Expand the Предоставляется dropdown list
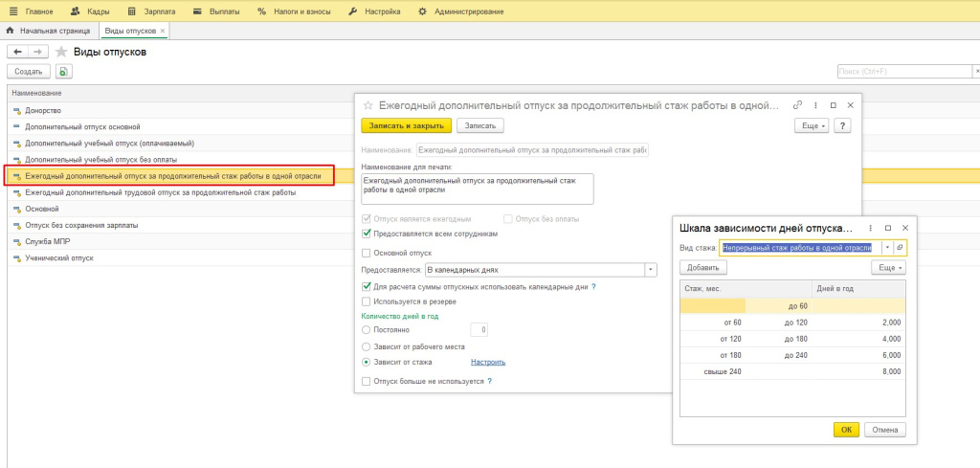The width and height of the screenshot is (980, 468). [x=651, y=270]
